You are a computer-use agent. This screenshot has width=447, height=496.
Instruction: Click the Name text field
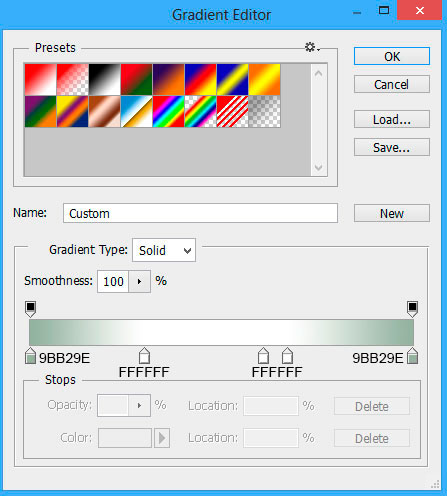pos(200,213)
